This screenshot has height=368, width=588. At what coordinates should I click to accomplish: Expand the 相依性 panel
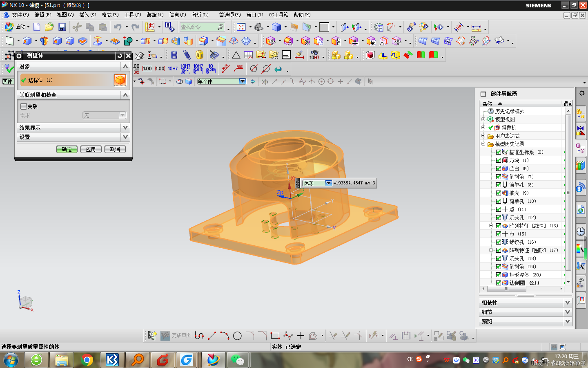[x=567, y=303]
